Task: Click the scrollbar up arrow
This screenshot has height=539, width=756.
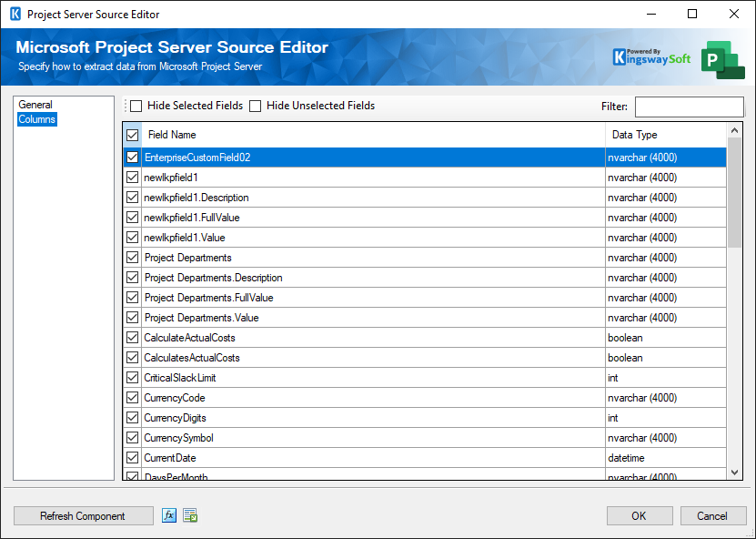Action: pyautogui.click(x=734, y=131)
